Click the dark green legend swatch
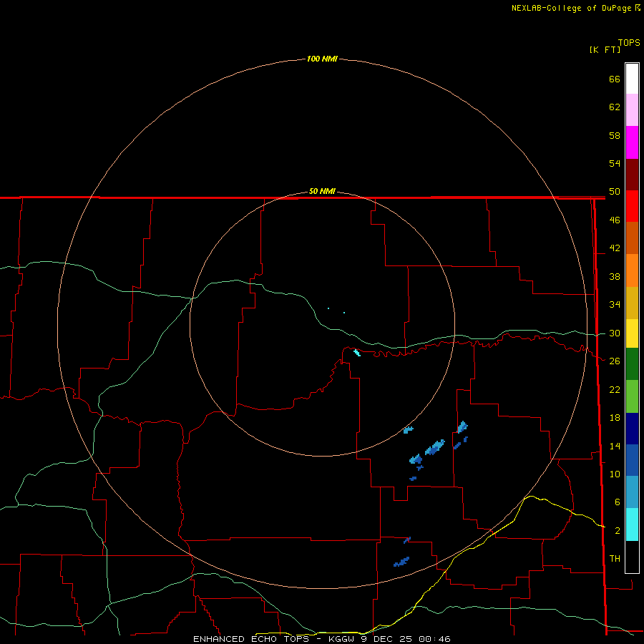This screenshot has height=644, width=644. 632,364
